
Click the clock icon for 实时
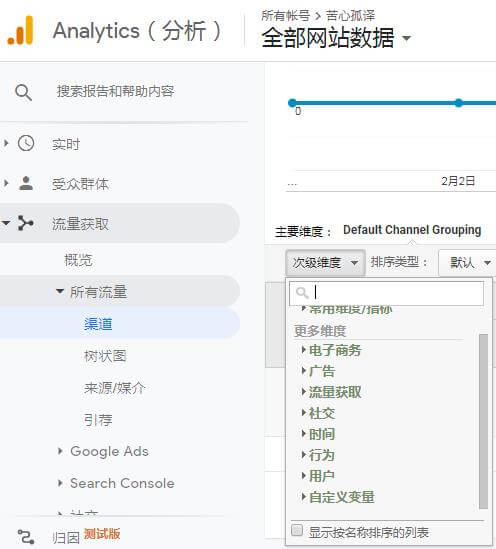[x=26, y=144]
